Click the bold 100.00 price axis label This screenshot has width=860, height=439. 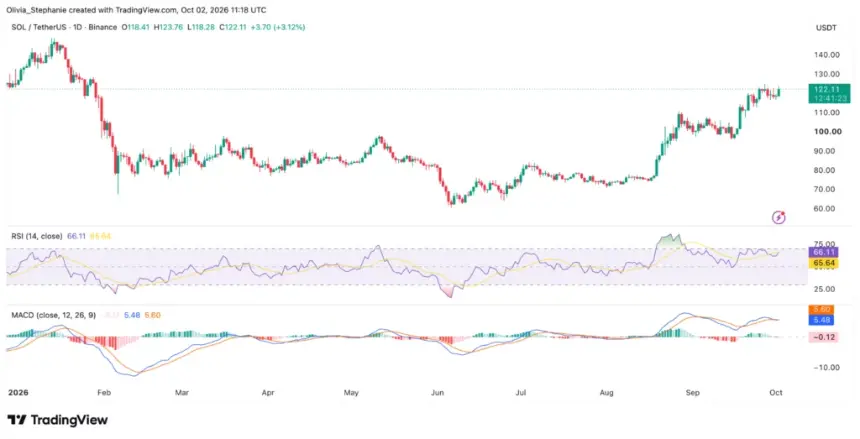828,132
